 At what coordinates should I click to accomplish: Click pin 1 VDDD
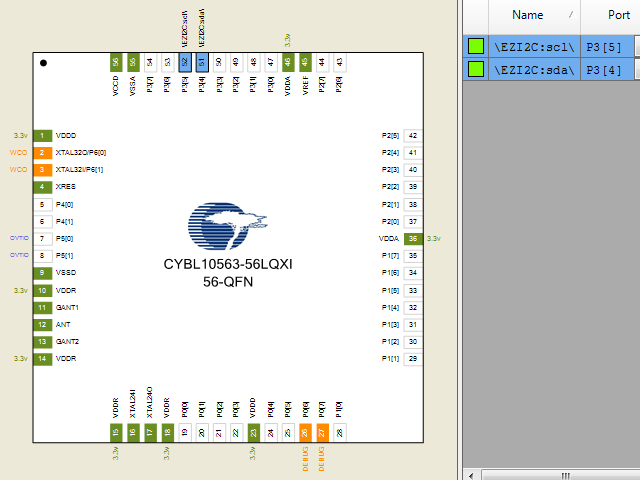point(42,136)
